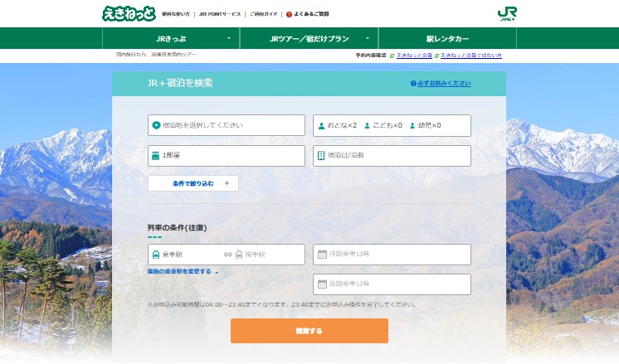Click the help icon beside 必ずお読みください

coord(413,83)
